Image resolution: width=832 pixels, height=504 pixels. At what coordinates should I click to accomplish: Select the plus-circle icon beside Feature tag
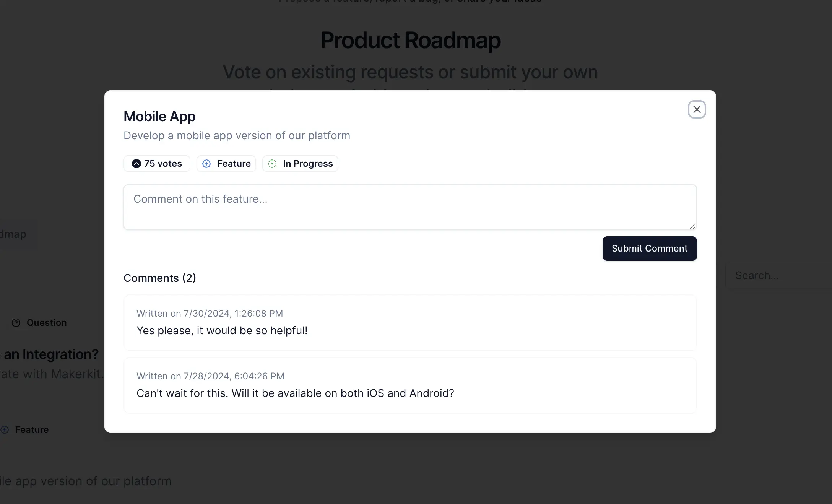(x=206, y=164)
